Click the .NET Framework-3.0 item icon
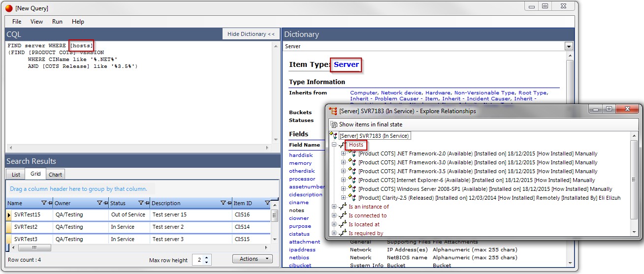Image resolution: width=644 pixels, height=274 pixels. [353, 162]
